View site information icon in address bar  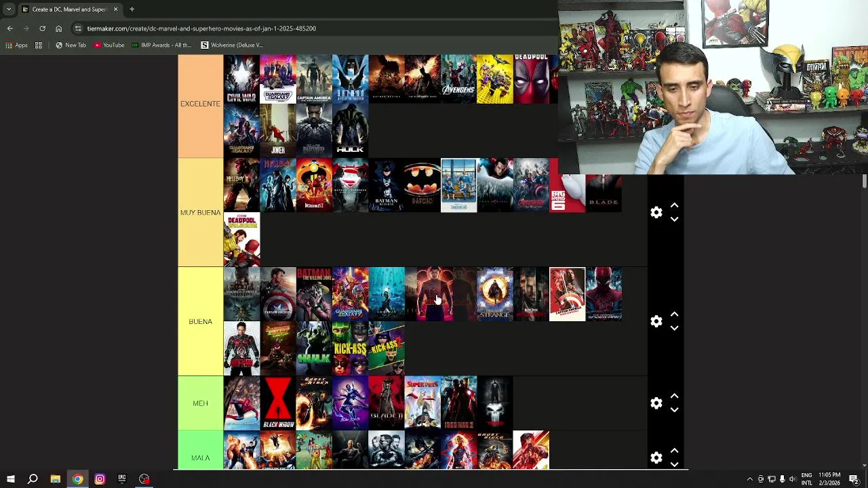click(78, 28)
